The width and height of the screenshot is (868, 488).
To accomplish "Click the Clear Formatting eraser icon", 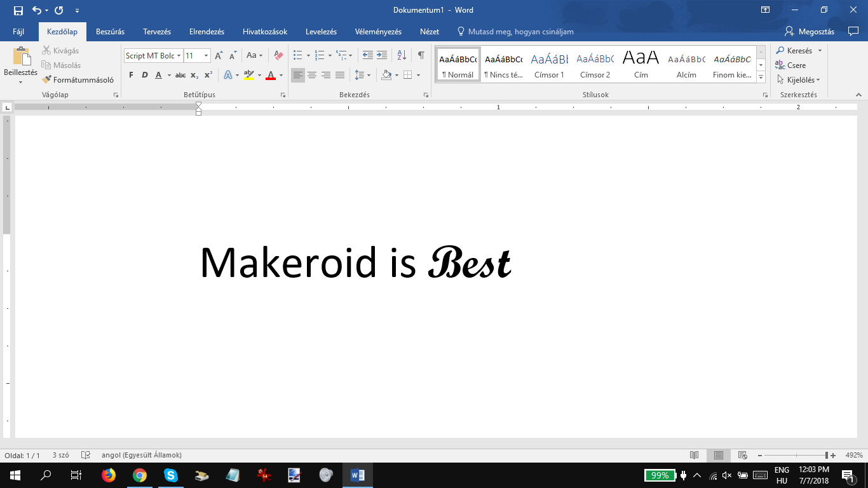I will click(278, 55).
